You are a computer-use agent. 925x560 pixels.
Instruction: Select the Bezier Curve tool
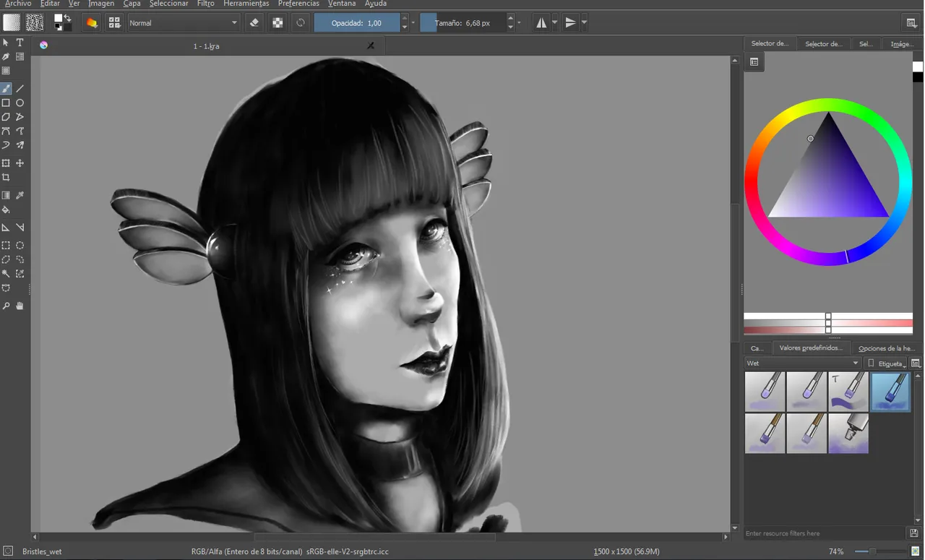pos(6,131)
